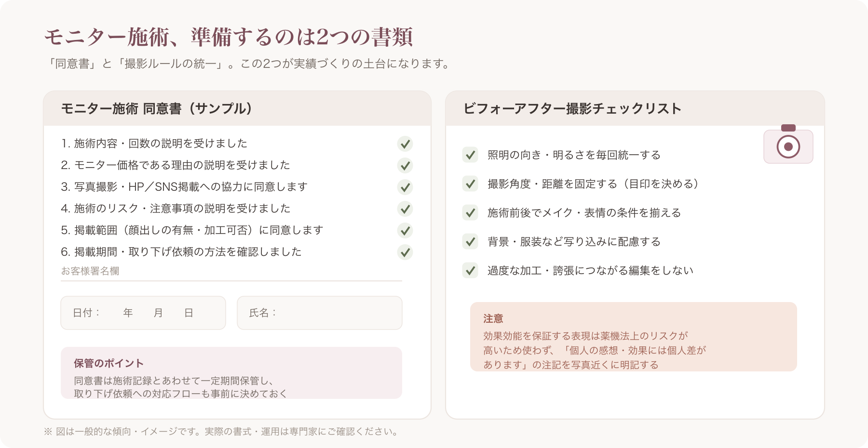Click text 5. 掲載範囲（顔出しの有無・加工可否）に同意します

(192, 230)
